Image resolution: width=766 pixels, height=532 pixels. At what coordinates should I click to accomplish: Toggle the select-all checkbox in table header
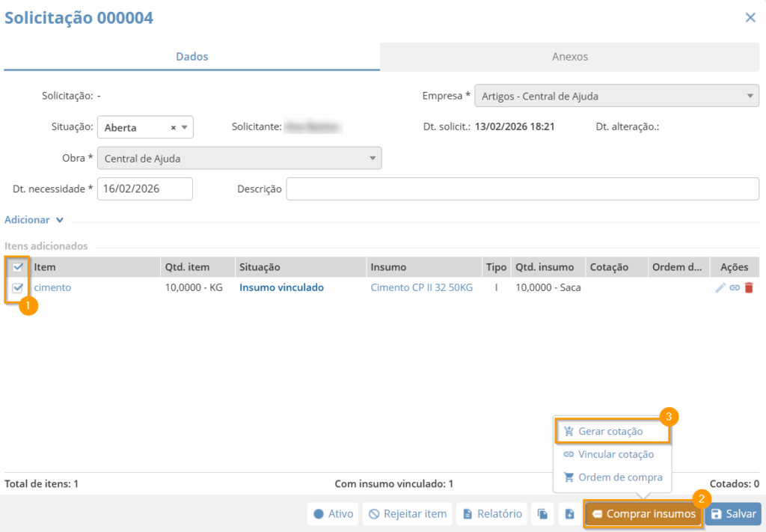(x=19, y=267)
